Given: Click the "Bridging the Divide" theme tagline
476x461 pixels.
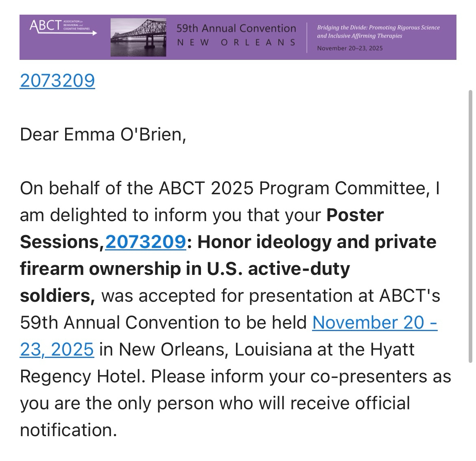Looking at the screenshot, I should point(378,31).
